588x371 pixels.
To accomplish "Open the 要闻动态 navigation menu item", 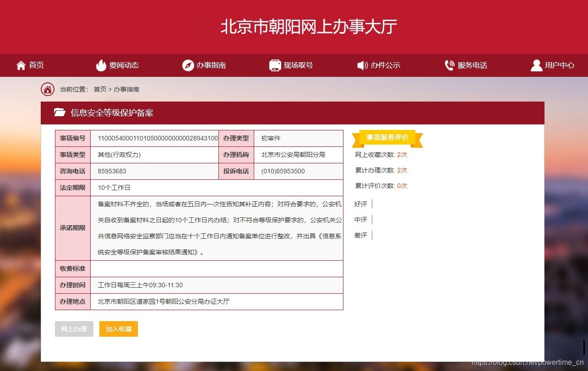I will click(124, 65).
